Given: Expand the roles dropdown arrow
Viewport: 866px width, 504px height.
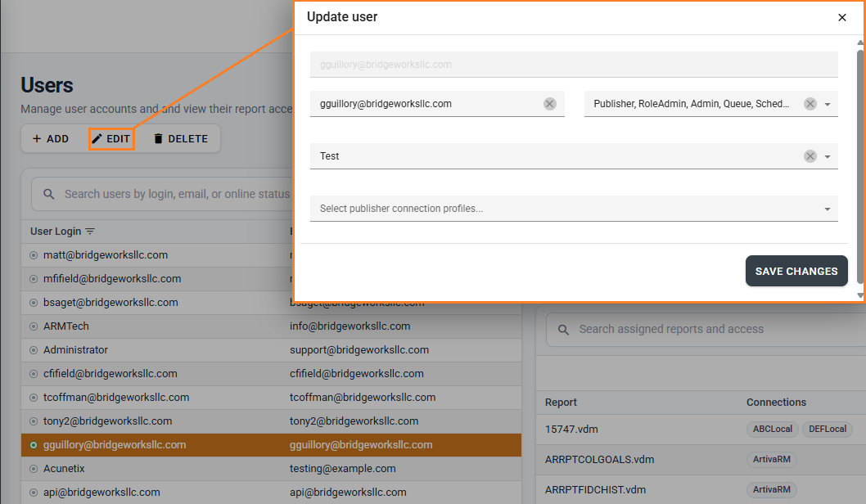Looking at the screenshot, I should pyautogui.click(x=828, y=105).
